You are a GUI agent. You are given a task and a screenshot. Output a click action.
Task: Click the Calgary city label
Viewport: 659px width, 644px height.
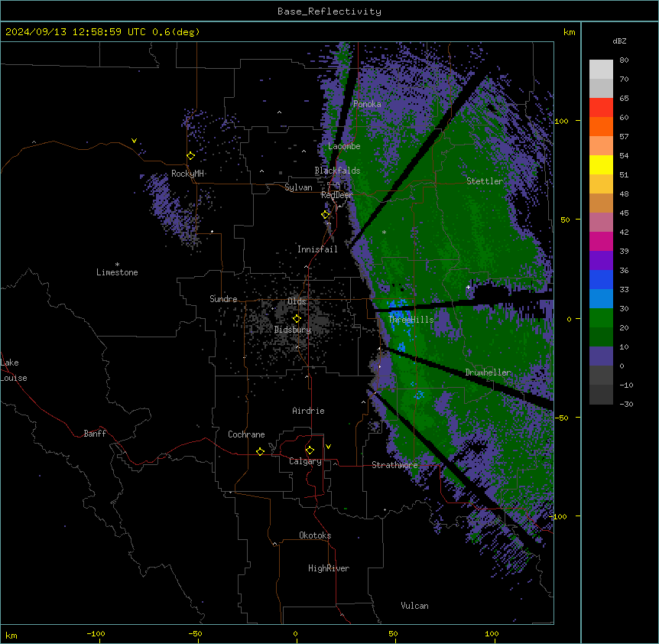tap(305, 461)
